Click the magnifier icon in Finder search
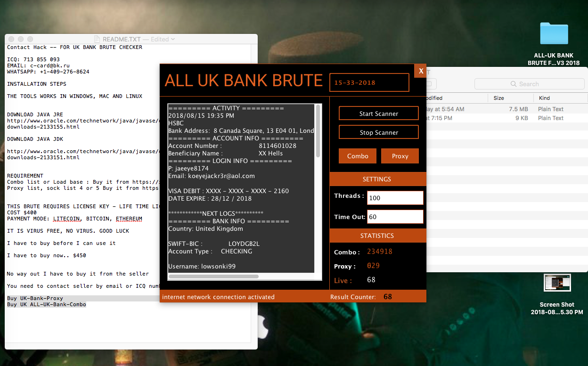The image size is (588, 366). coord(514,84)
